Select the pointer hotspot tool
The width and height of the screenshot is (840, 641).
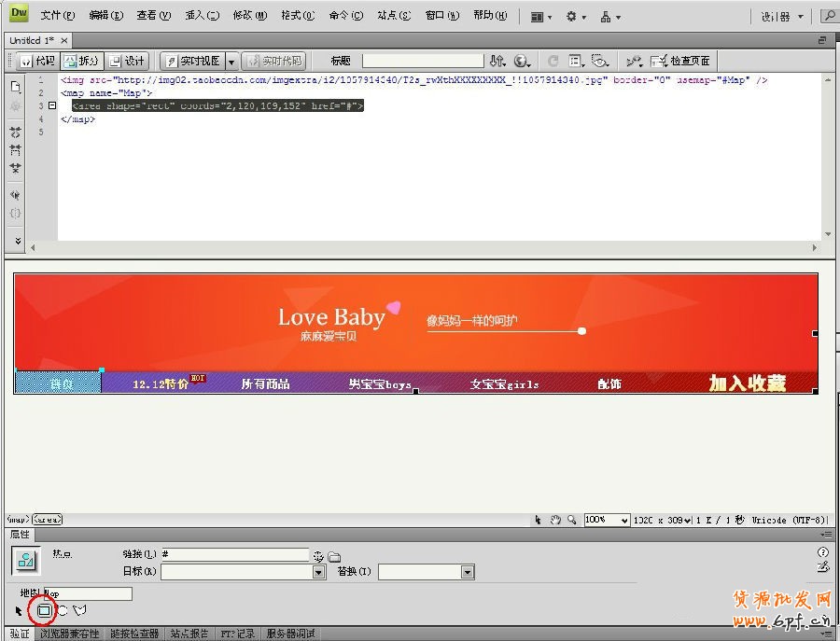[19, 611]
